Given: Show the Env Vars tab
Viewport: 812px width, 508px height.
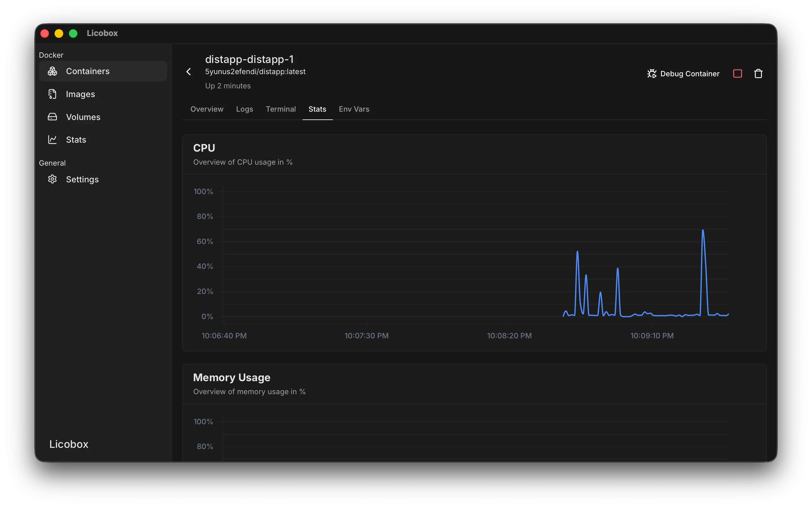Looking at the screenshot, I should point(354,109).
